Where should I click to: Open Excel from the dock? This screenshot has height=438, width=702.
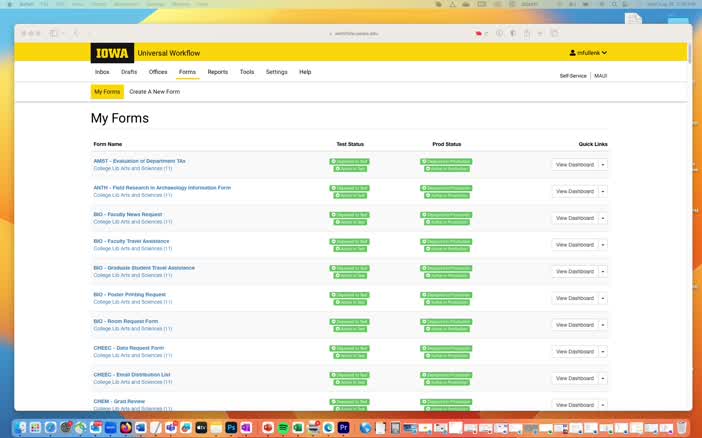pos(298,427)
